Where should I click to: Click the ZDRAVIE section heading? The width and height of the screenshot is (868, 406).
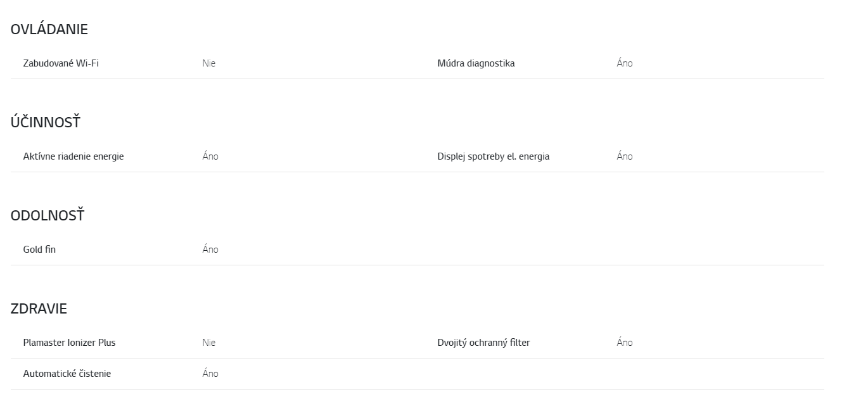coord(39,308)
